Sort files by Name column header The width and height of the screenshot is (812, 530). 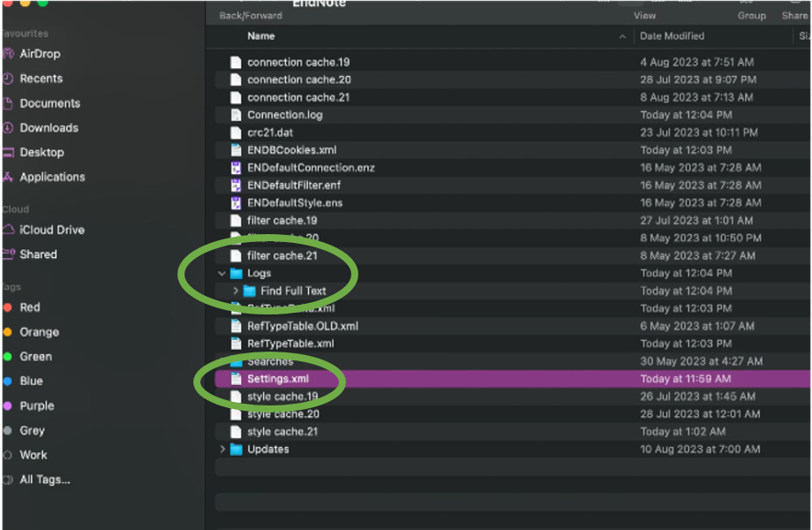click(261, 36)
